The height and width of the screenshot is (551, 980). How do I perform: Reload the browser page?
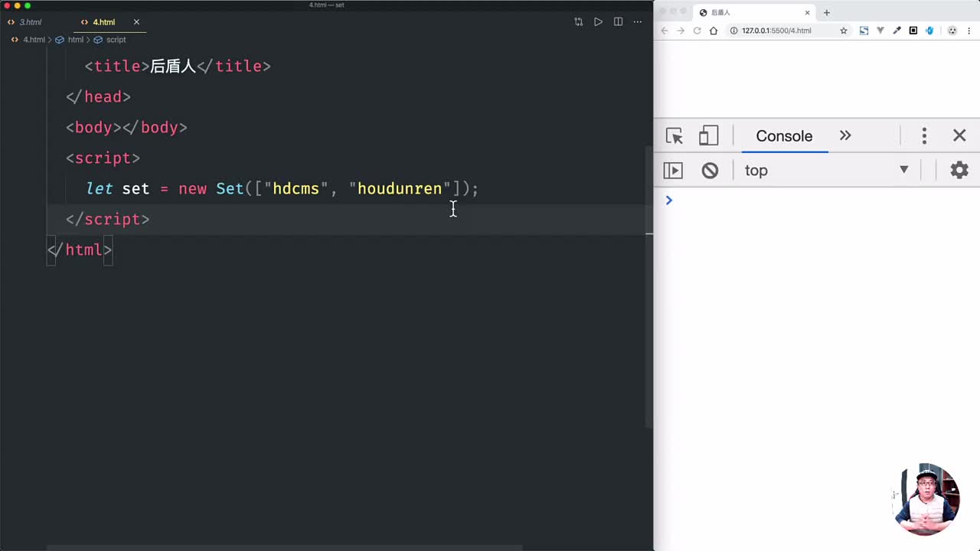click(x=697, y=31)
